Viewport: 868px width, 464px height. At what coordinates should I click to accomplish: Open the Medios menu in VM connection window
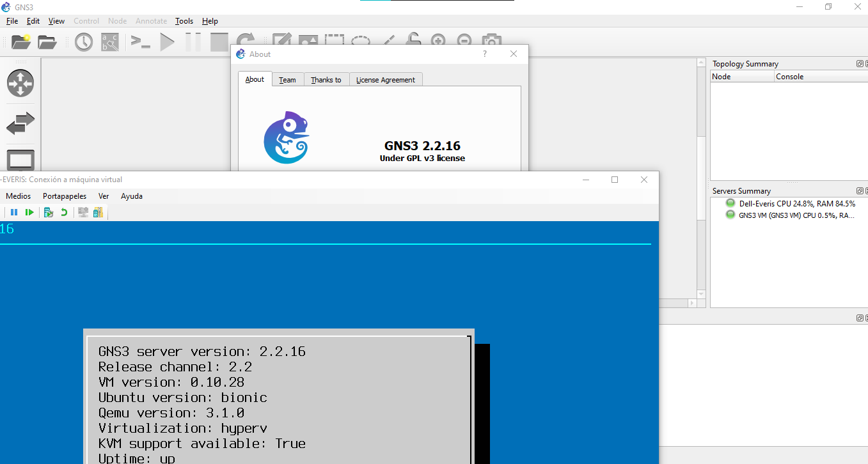click(x=18, y=196)
